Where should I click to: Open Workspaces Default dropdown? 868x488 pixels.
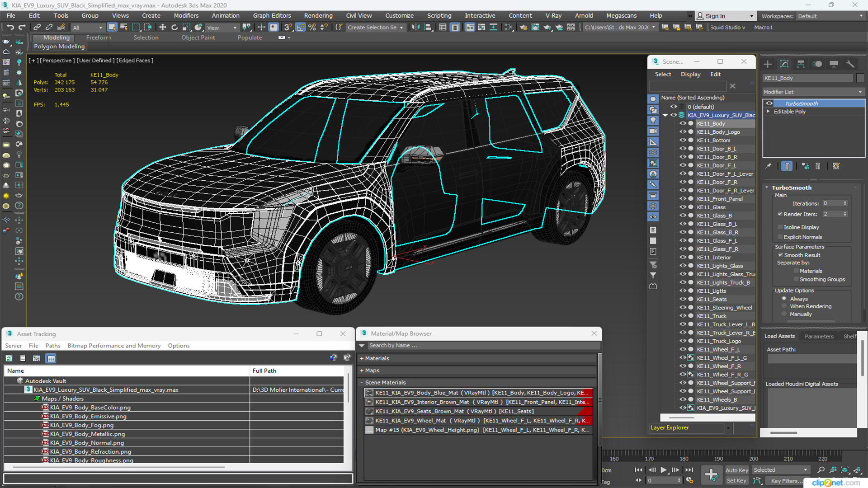pos(830,16)
